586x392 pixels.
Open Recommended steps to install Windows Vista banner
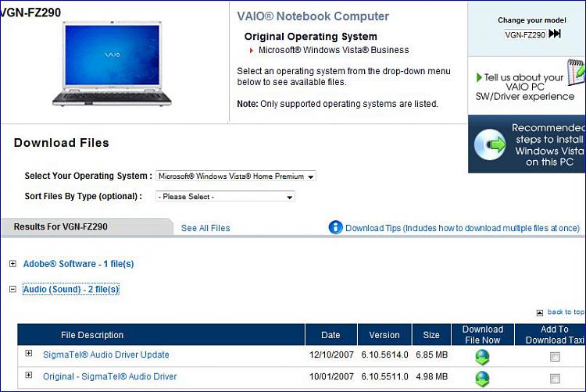(527, 144)
